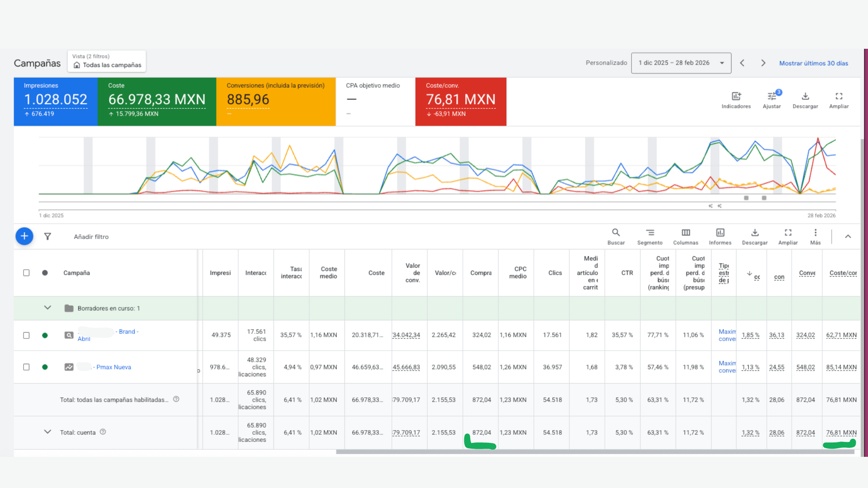Image resolution: width=868 pixels, height=488 pixels.
Task: Tick the Pmax Nueva row checkbox
Action: coord(26,367)
